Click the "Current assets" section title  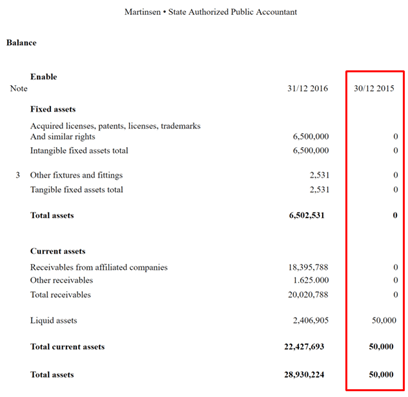[x=58, y=251]
